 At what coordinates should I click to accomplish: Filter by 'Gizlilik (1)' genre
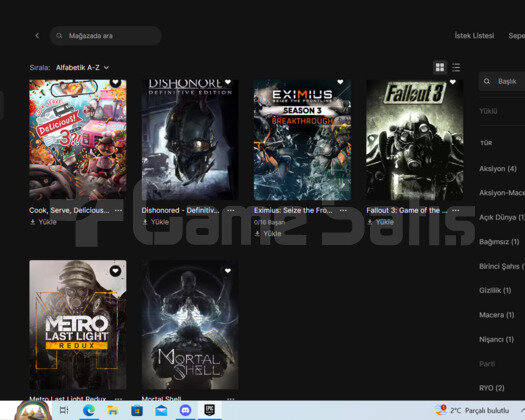click(x=495, y=290)
